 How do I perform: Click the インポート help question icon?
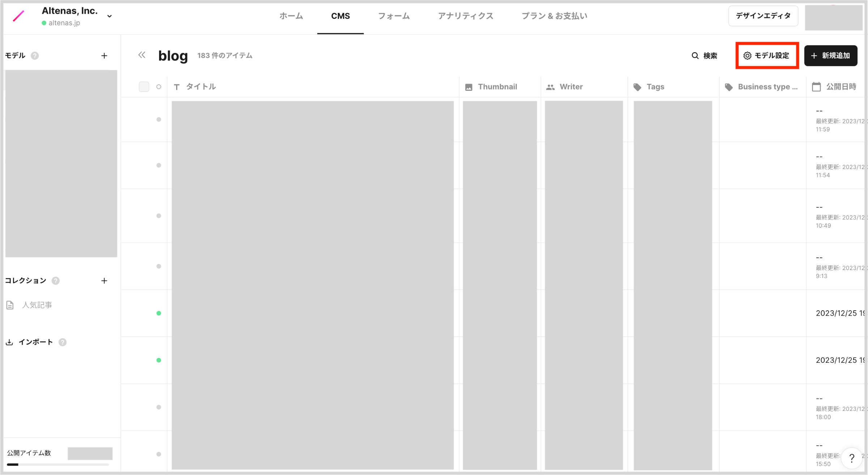point(63,342)
